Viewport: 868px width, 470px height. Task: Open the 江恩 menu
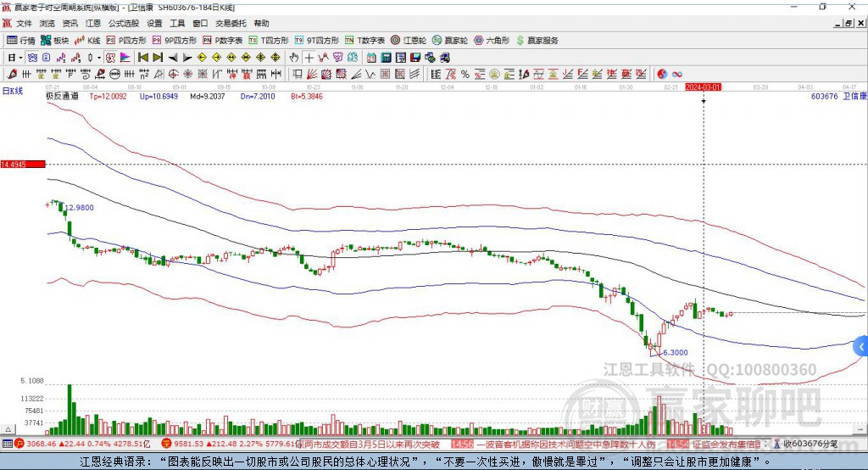93,23
